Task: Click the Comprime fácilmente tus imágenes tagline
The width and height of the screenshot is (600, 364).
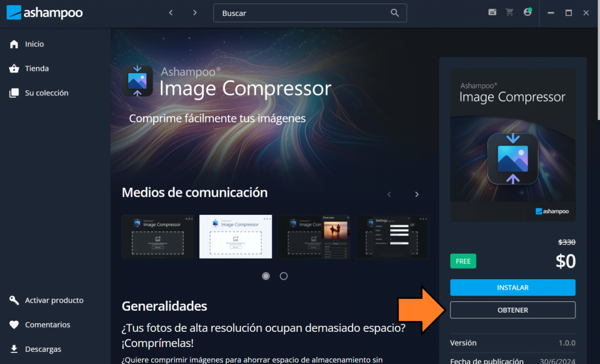Action: (217, 119)
